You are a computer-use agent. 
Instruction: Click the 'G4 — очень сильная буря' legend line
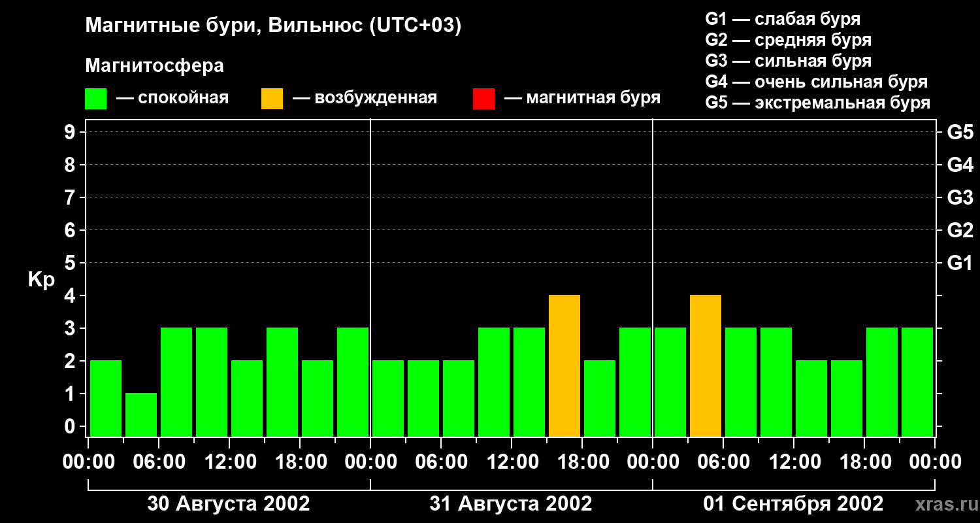tap(816, 82)
